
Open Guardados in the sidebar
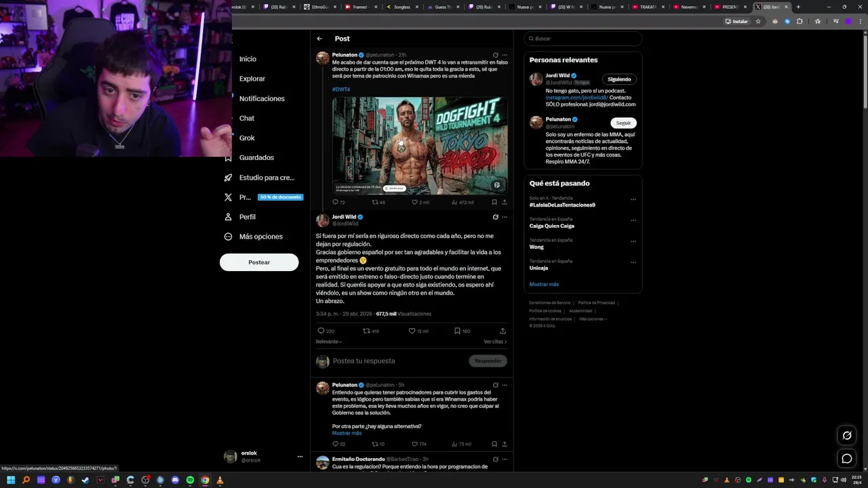tap(249, 157)
